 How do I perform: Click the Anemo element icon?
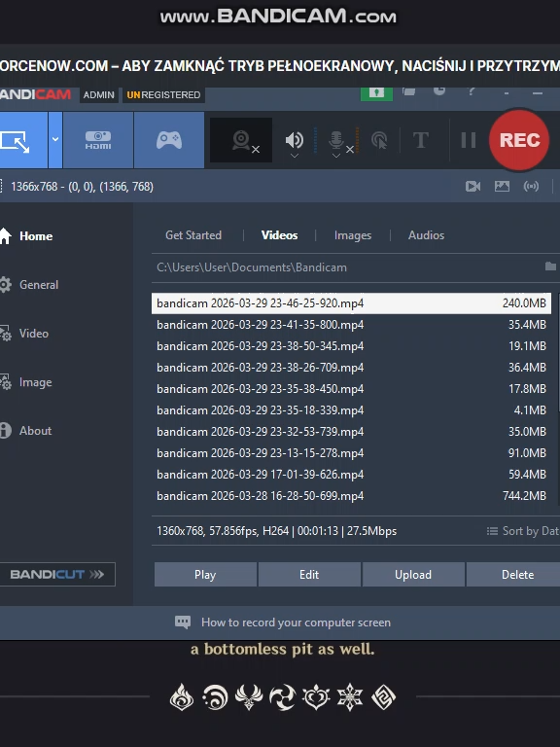point(249,698)
